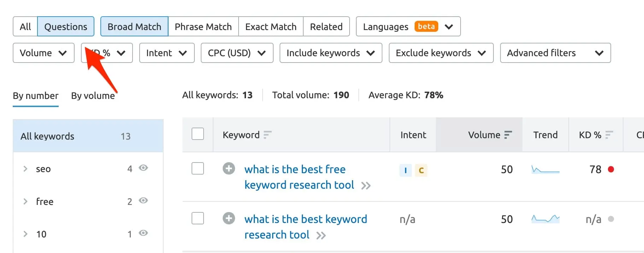
Task: Switch to the Phrase Match tab
Action: [x=203, y=27]
